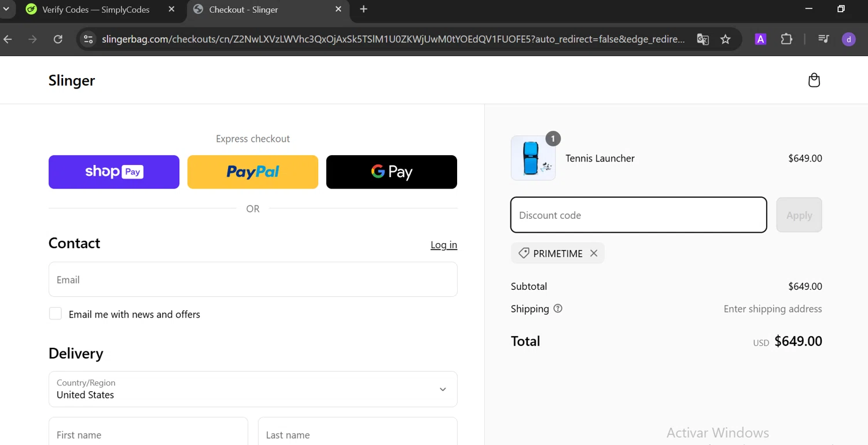The height and width of the screenshot is (445, 868).
Task: Open the profile avatar labeled d
Action: [x=849, y=39]
